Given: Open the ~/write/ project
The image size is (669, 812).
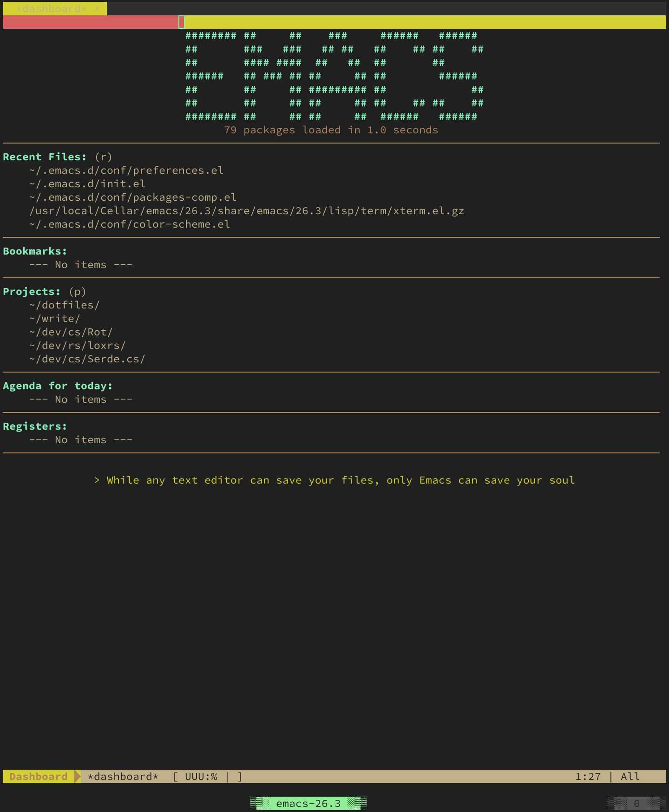Looking at the screenshot, I should point(55,319).
